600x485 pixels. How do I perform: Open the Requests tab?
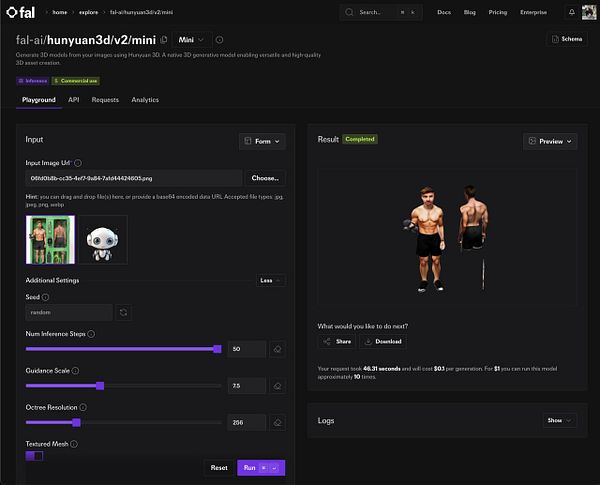105,100
